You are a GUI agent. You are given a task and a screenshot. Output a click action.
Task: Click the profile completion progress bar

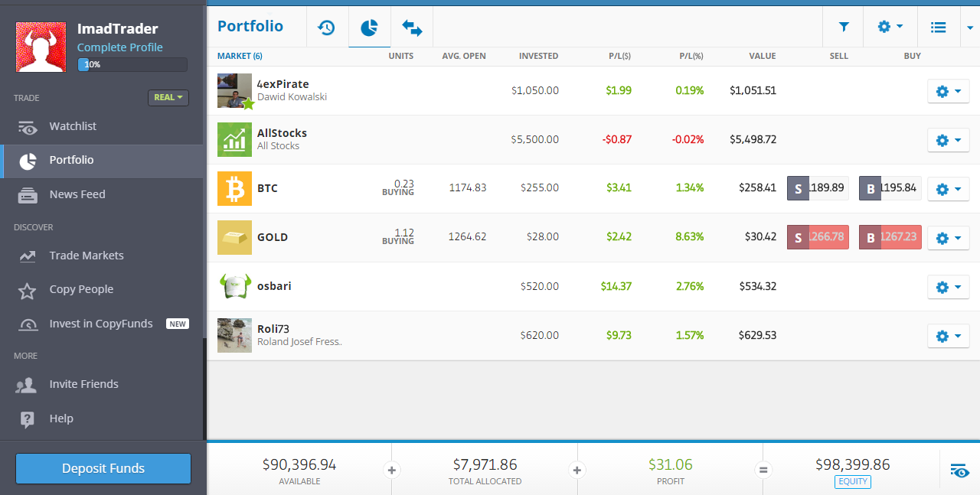[132, 65]
